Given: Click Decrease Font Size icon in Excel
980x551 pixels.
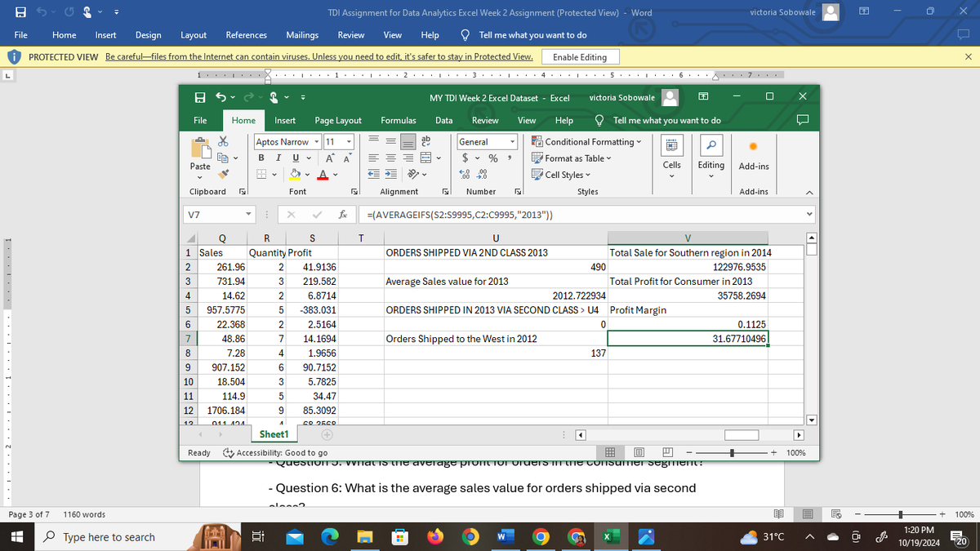Looking at the screenshot, I should (x=348, y=158).
